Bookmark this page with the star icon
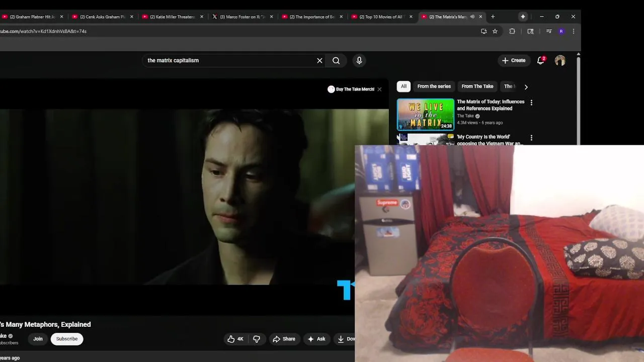 pos(495,31)
